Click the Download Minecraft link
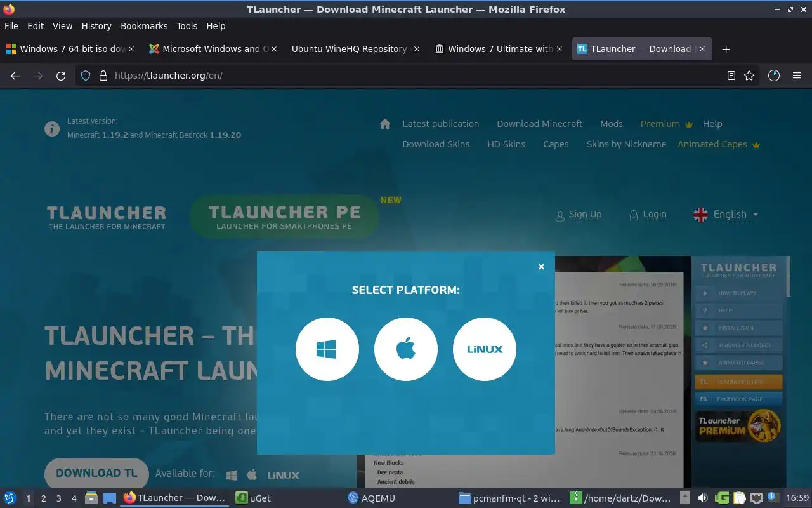This screenshot has height=508, width=812. click(x=539, y=124)
